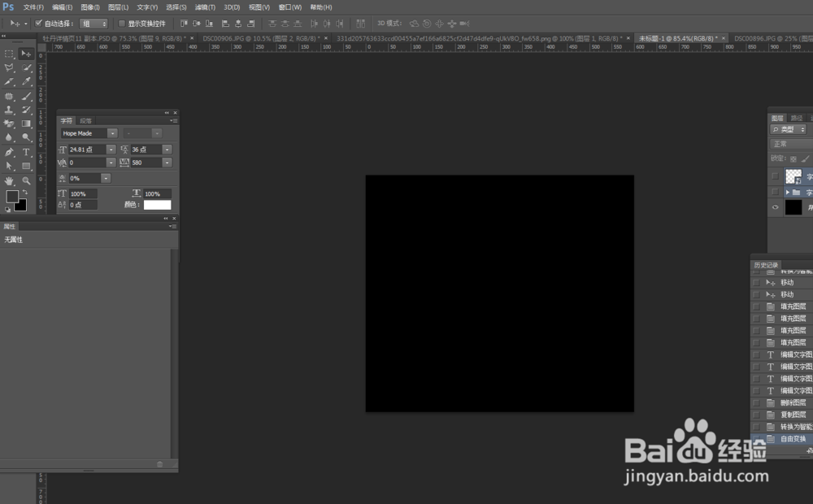This screenshot has height=504, width=813.
Task: Click align top edges icon
Action: 184,24
